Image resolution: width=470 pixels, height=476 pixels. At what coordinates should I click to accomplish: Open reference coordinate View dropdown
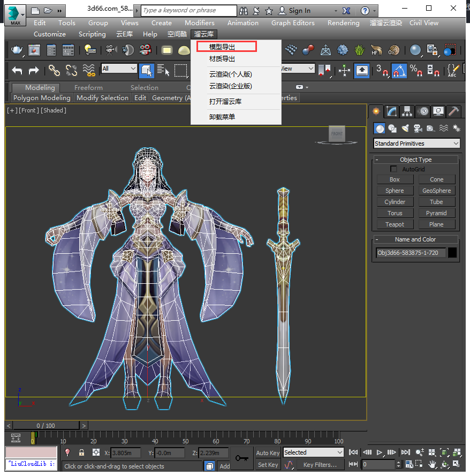point(297,69)
